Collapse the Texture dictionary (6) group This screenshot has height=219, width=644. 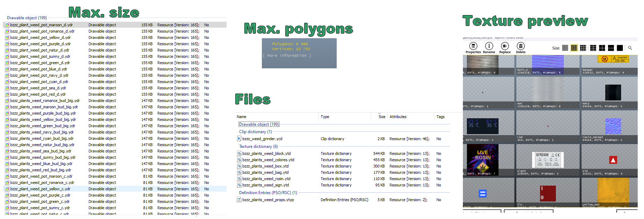(x=258, y=146)
